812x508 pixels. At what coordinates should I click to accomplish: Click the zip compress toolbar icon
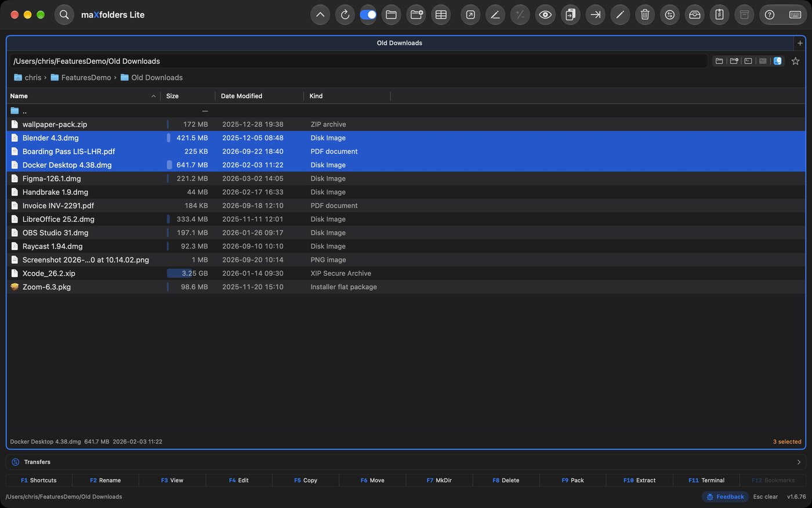(x=720, y=15)
